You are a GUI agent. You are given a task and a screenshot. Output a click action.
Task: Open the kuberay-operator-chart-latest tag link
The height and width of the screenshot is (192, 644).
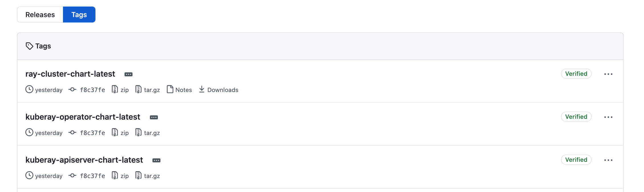(83, 117)
